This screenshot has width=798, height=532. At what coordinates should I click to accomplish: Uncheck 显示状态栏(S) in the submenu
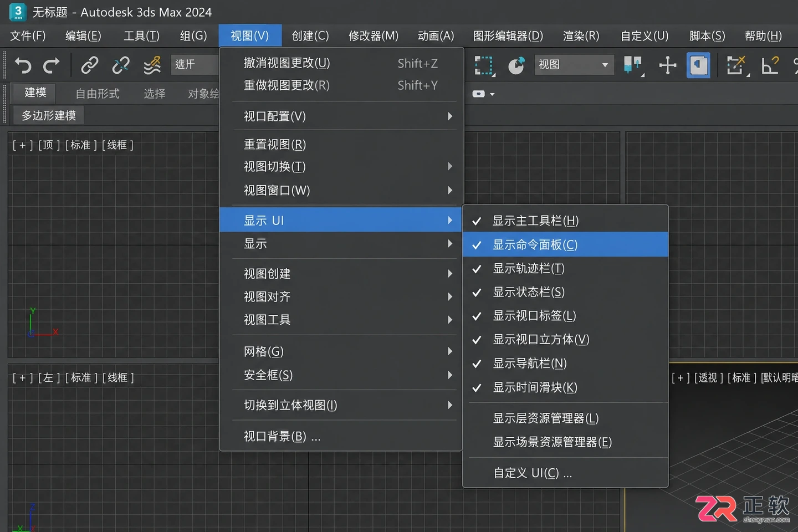tap(565, 292)
